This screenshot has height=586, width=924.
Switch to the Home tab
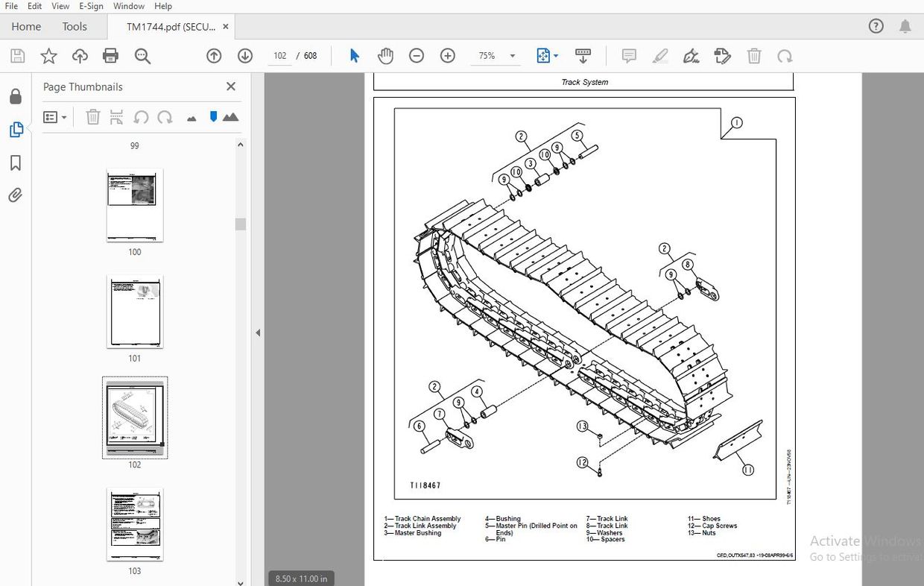coord(26,26)
